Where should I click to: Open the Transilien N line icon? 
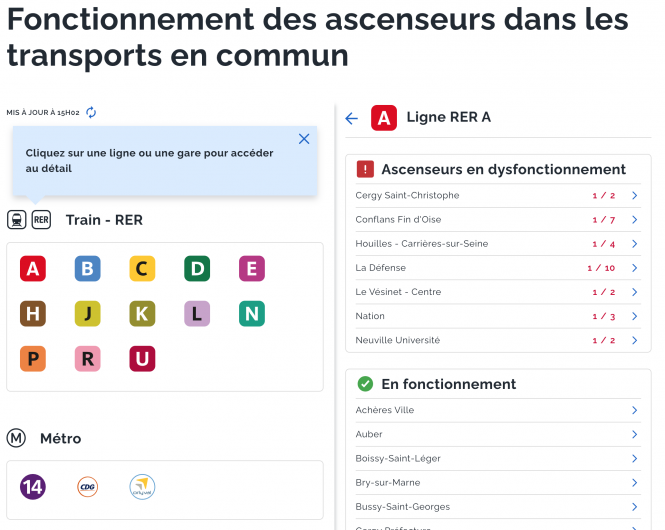251,314
